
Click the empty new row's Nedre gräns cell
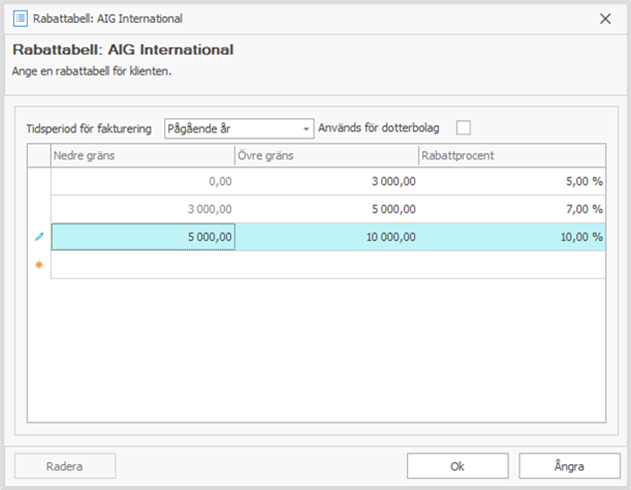point(143,265)
